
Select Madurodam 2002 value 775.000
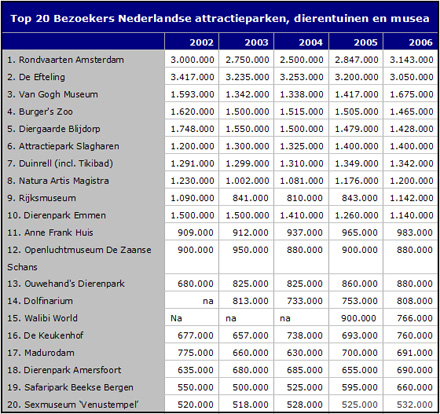coord(195,353)
